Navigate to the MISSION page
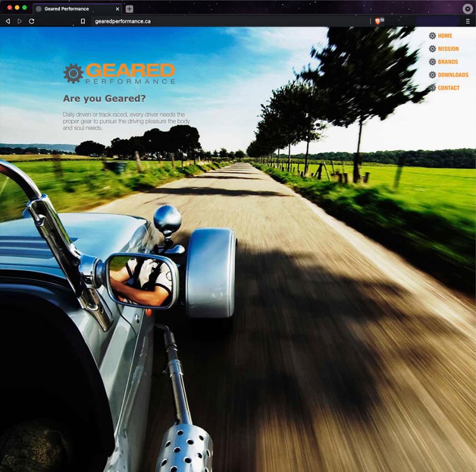 click(450, 48)
